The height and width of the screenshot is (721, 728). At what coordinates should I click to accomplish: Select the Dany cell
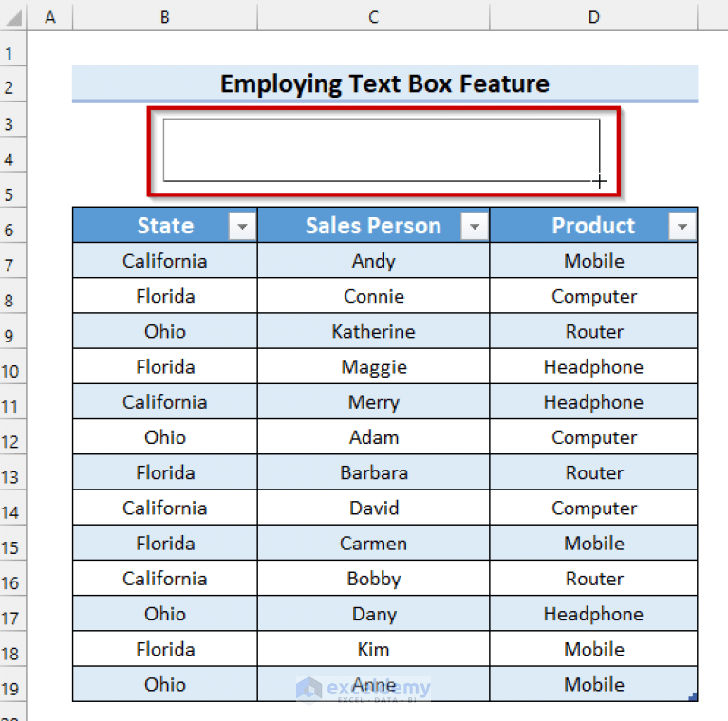point(373,614)
